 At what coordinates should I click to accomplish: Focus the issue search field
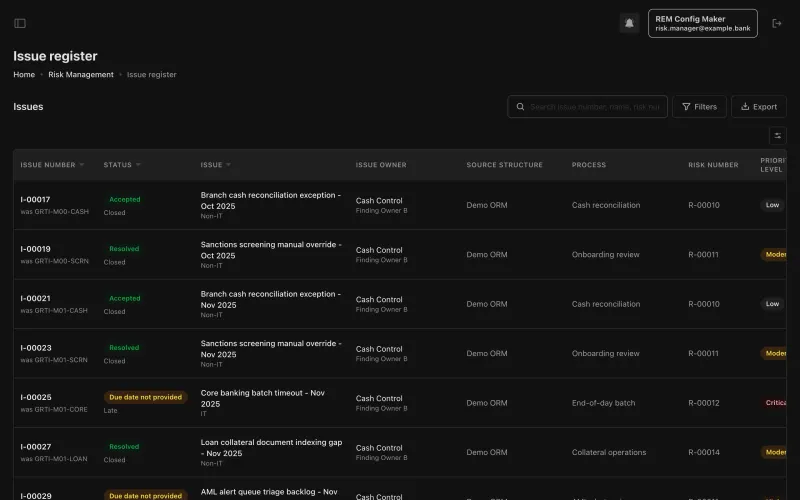(x=587, y=107)
